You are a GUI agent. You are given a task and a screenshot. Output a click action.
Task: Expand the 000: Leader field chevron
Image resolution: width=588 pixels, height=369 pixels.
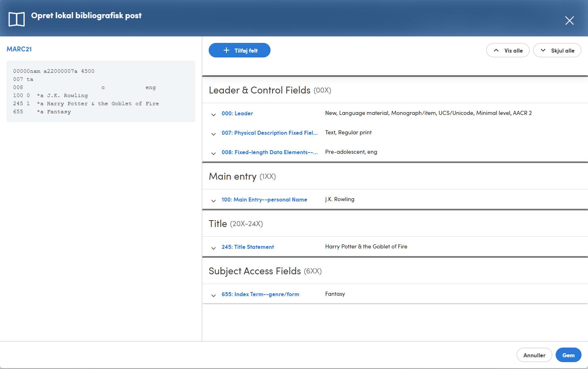click(214, 115)
